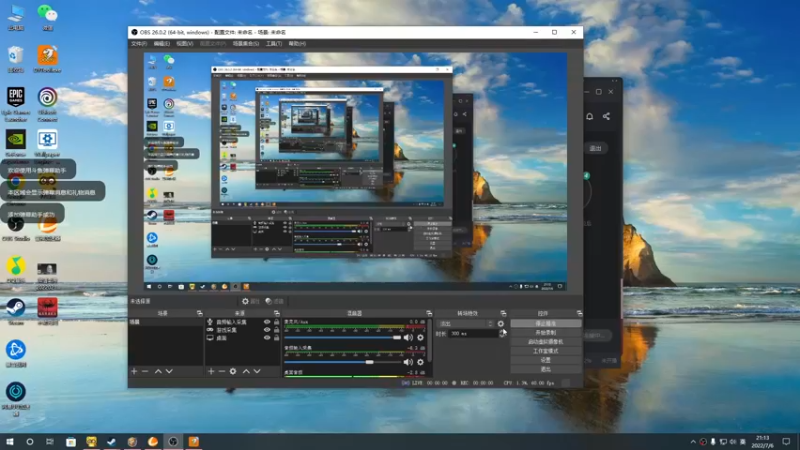Toggle lock on game capture source
The width and height of the screenshot is (800, 450).
[277, 330]
